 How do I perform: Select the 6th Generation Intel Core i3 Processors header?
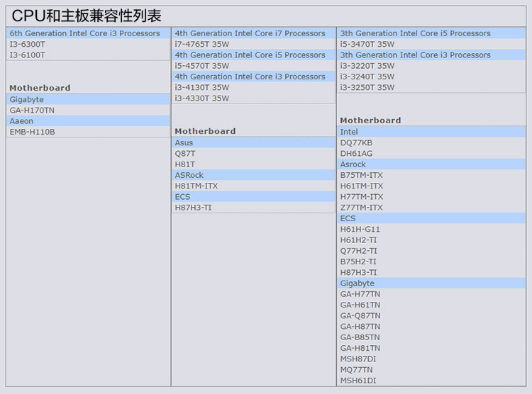(88, 33)
